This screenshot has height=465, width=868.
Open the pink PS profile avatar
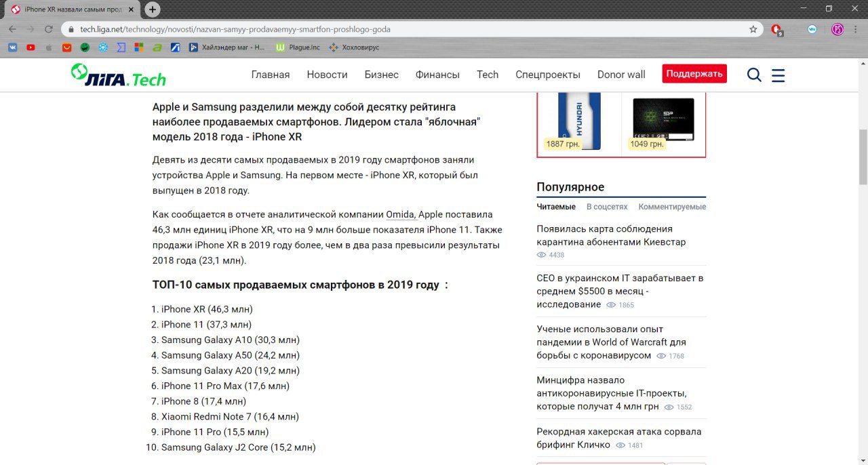[837, 29]
